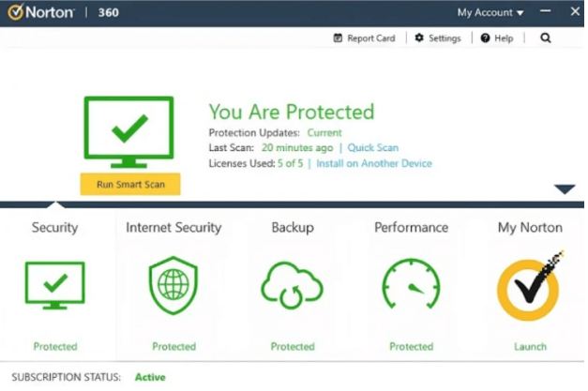Click the Current protection updates value
588x391 pixels.
(324, 133)
